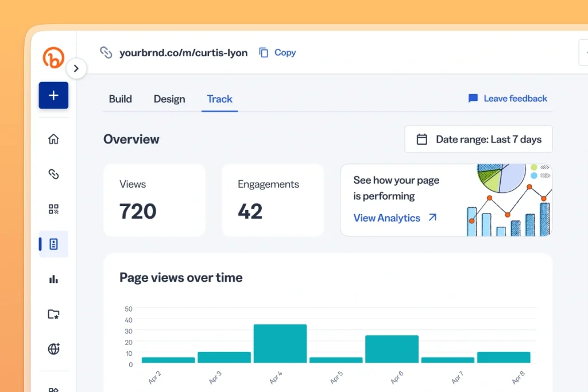Switch to the Build tab
The width and height of the screenshot is (588, 392).
tap(121, 99)
